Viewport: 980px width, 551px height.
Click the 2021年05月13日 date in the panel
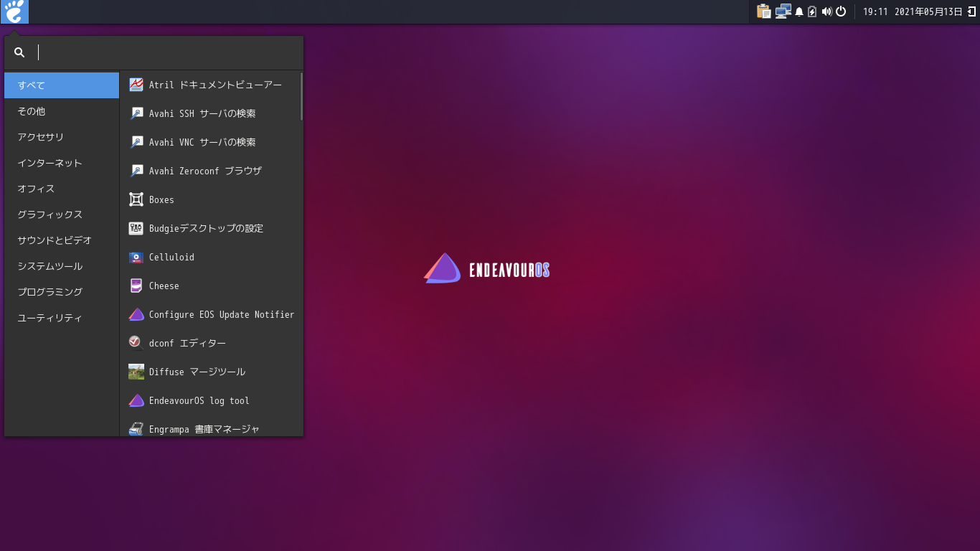tap(928, 11)
